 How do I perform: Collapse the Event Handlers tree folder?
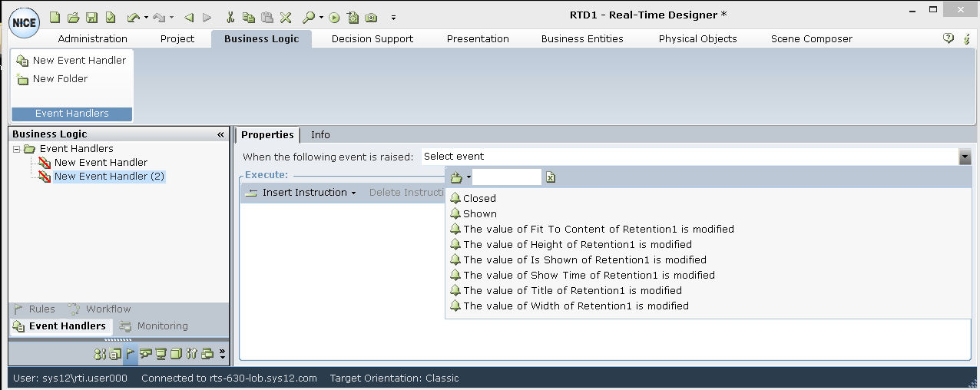pyautogui.click(x=17, y=149)
